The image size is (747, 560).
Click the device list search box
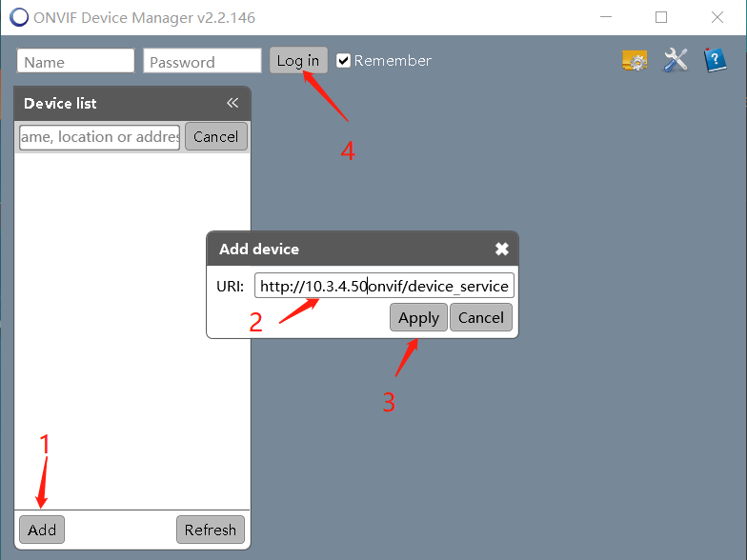point(99,137)
